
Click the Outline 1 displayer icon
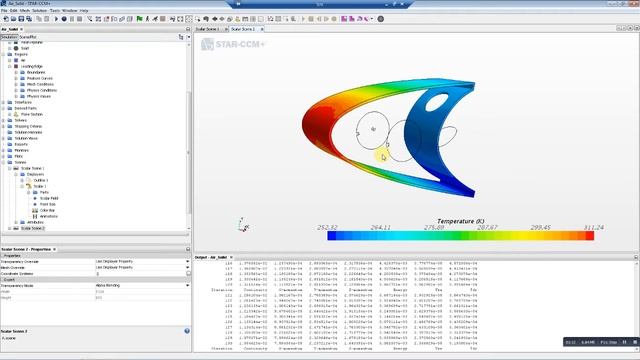29,180
